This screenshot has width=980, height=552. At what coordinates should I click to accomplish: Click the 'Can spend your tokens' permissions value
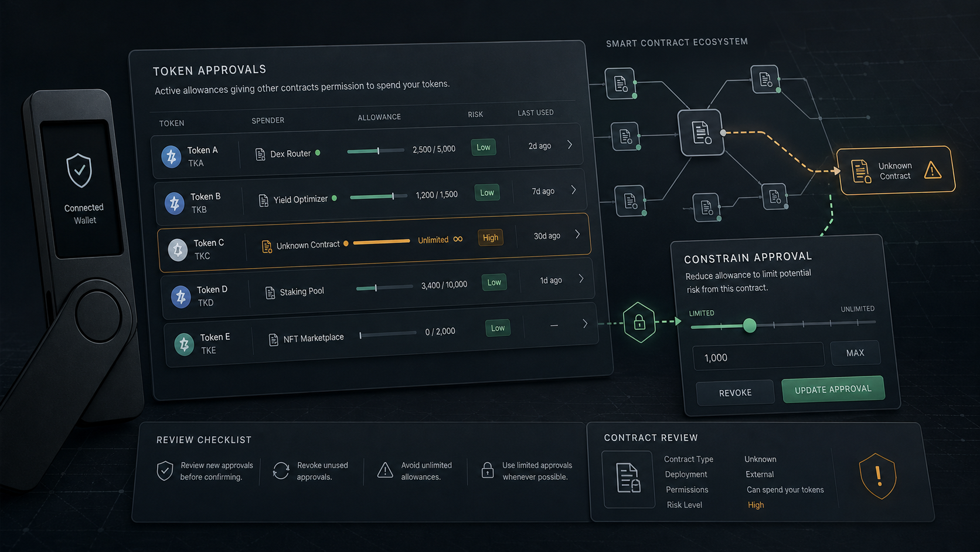[x=785, y=490]
